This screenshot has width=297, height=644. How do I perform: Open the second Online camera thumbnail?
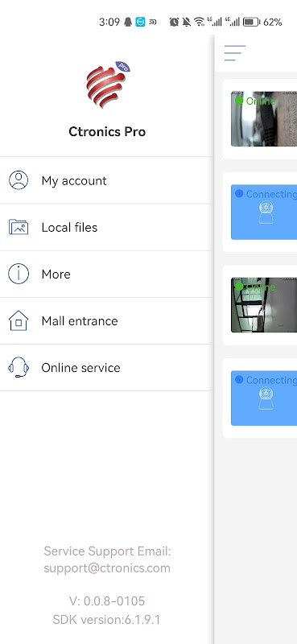point(264,305)
